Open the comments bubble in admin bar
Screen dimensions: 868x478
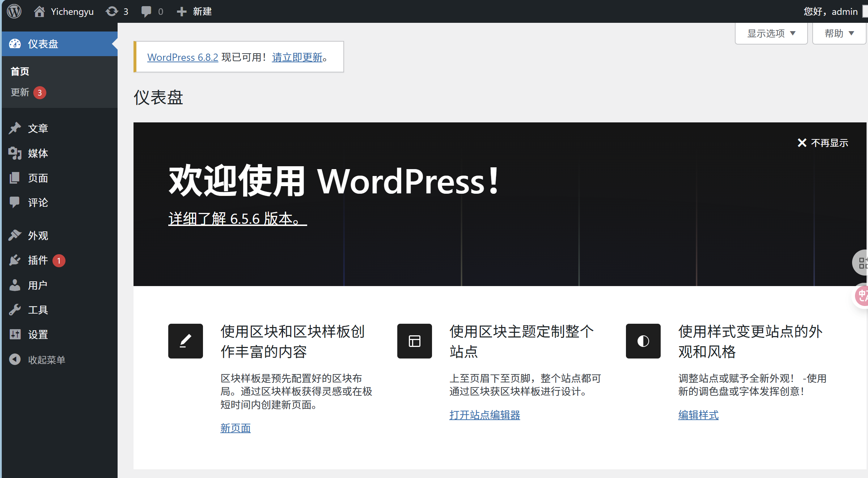(146, 12)
